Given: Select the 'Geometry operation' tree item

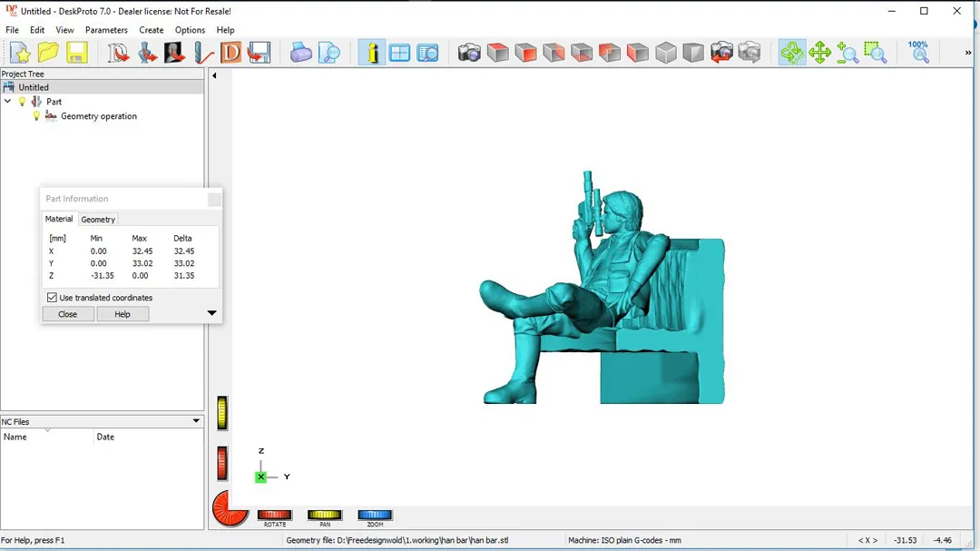Looking at the screenshot, I should click(x=99, y=115).
